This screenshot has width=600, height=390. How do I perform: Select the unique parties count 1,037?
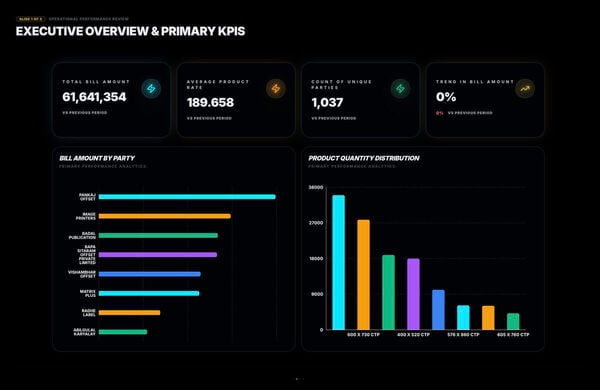click(x=327, y=103)
